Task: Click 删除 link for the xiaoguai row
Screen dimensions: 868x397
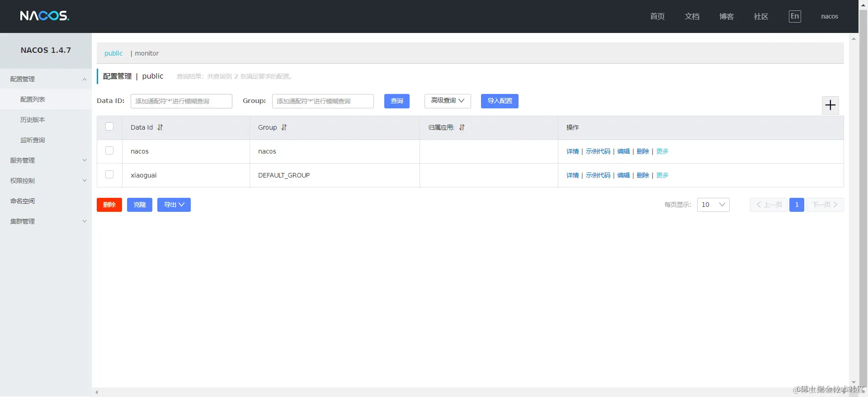Action: [x=642, y=175]
